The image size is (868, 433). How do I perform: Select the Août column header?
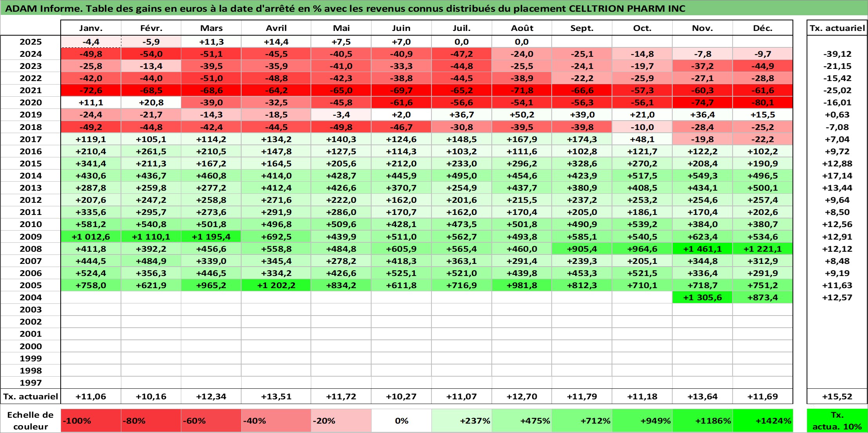[x=522, y=28]
